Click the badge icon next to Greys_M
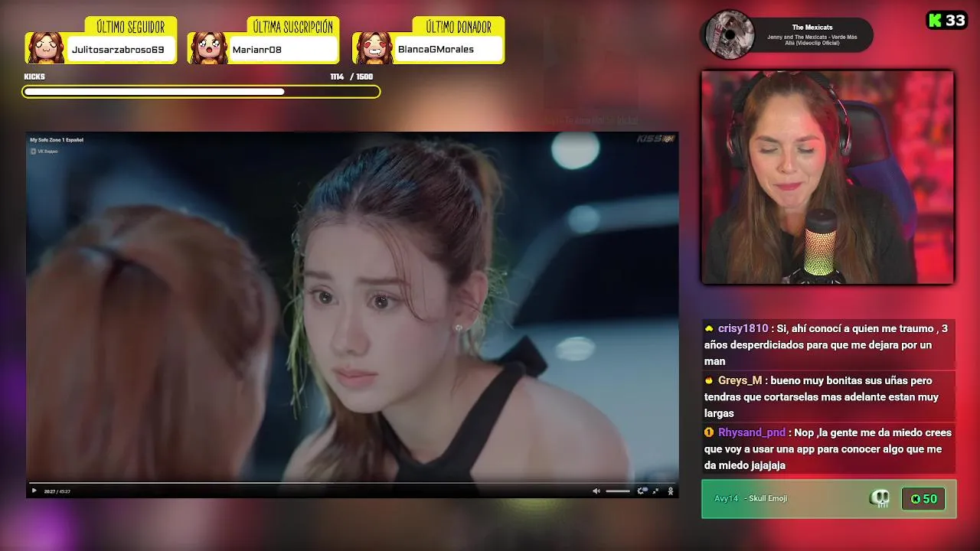The height and width of the screenshot is (551, 980). pos(709,380)
